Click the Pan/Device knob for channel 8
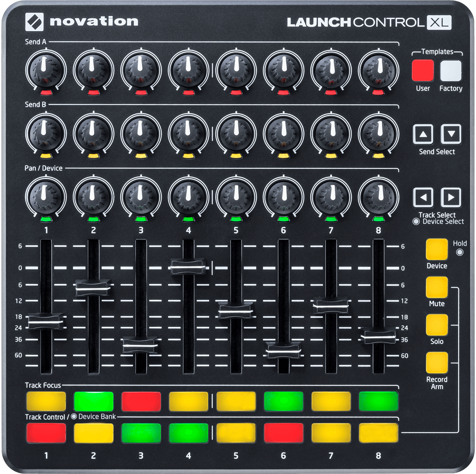 tap(378, 197)
